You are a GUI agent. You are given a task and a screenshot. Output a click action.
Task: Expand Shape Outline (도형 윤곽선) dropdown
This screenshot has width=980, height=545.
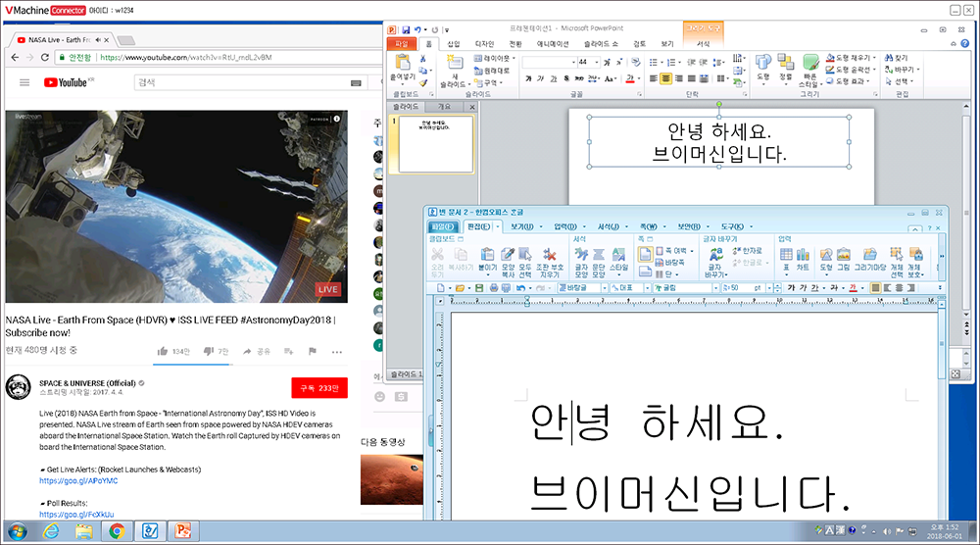point(874,70)
